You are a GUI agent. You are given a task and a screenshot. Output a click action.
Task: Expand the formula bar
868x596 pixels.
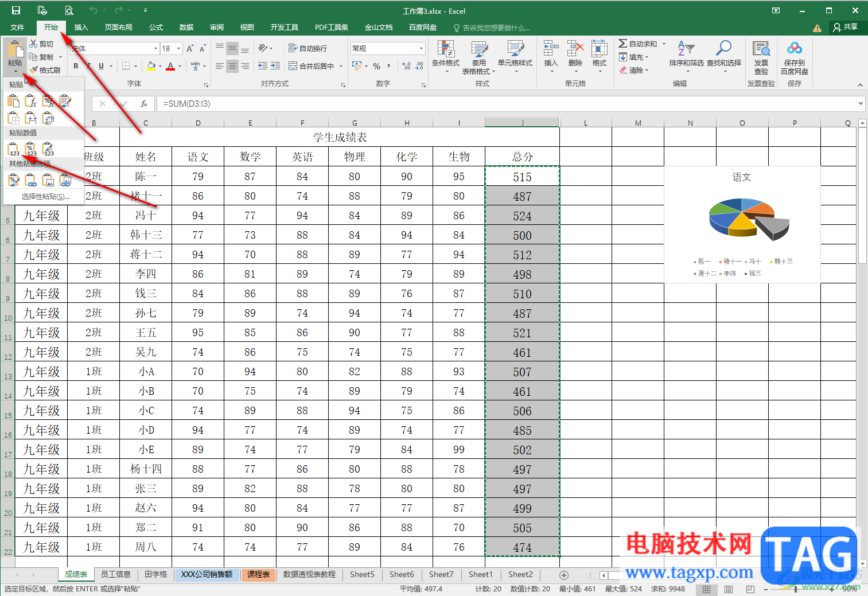tap(861, 104)
